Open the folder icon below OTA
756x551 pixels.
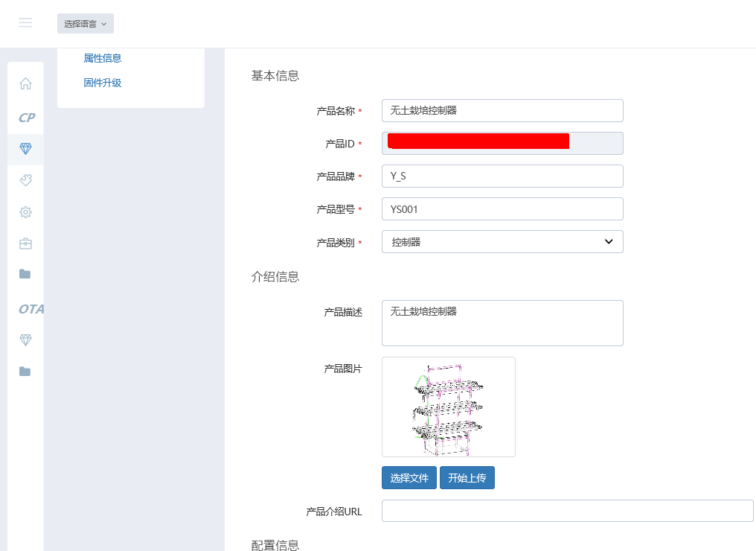coord(25,372)
